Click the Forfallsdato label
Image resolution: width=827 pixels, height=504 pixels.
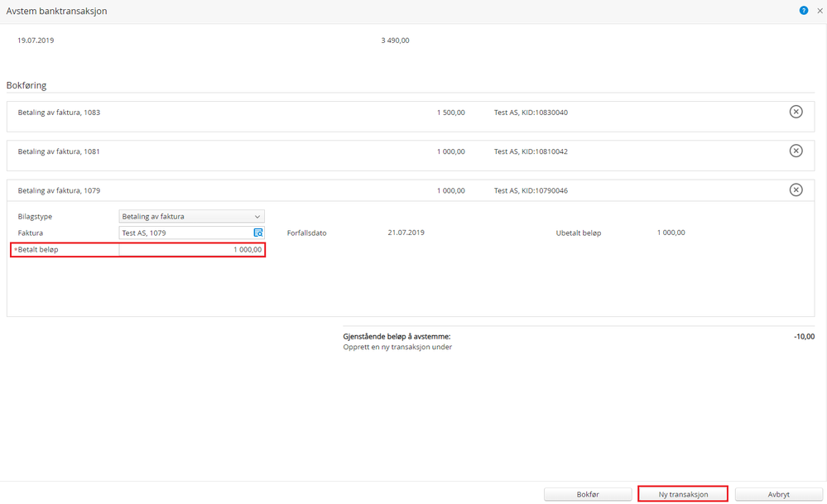306,233
